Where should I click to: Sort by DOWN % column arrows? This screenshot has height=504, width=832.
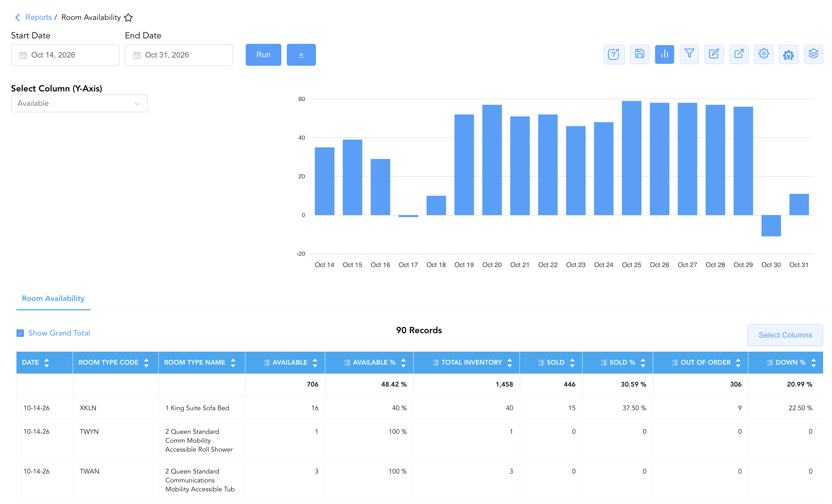(813, 363)
